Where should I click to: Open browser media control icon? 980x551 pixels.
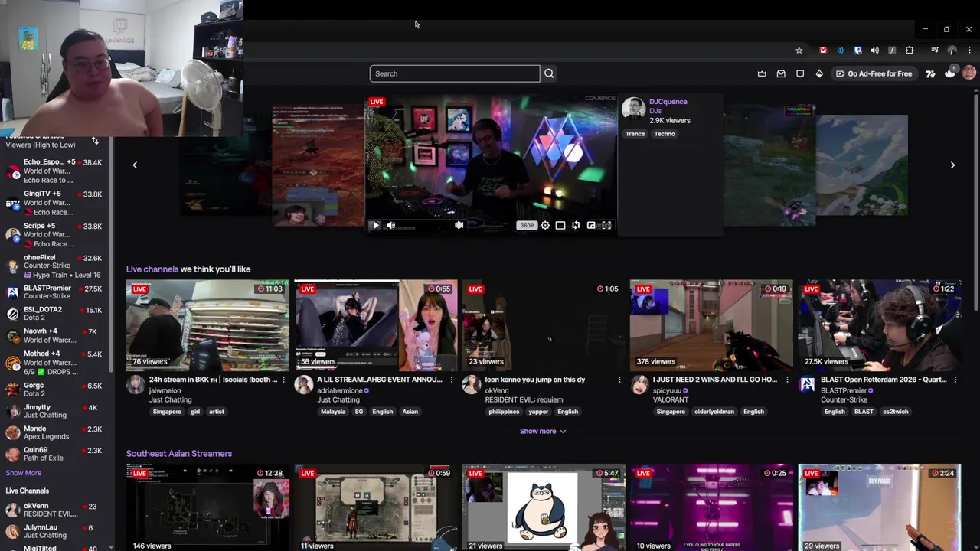tap(935, 51)
